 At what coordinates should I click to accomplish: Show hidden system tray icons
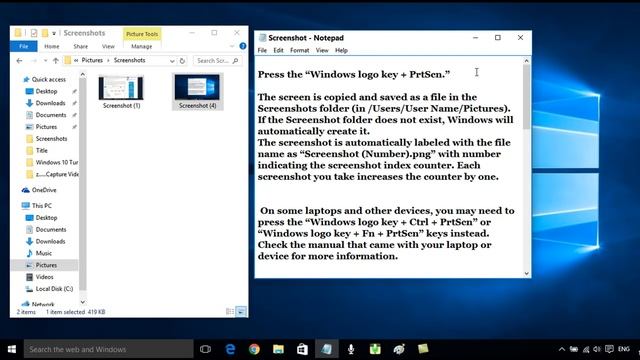click(x=562, y=349)
